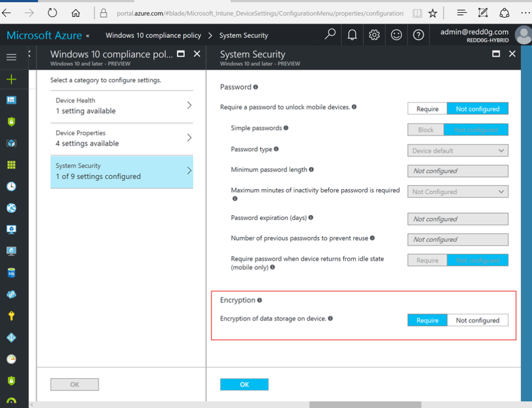Screen dimensions: 532x408
Task: Click the upper green shield lock sidebar icon
Action: [x=11, y=121]
